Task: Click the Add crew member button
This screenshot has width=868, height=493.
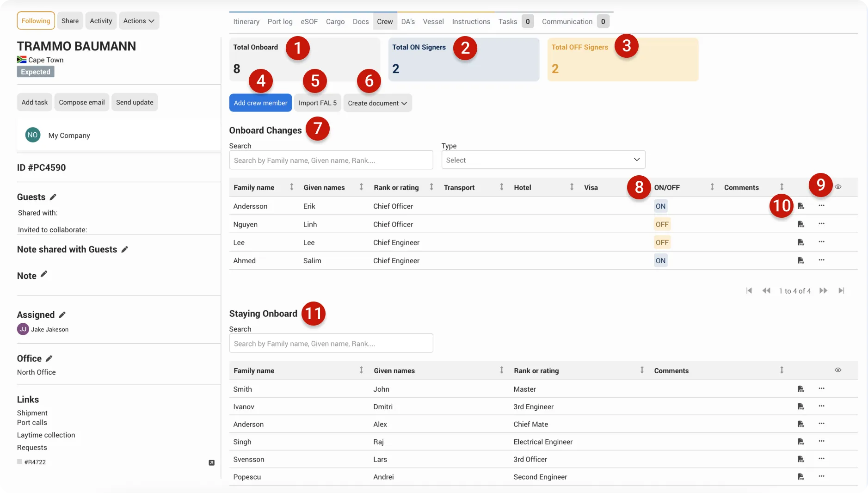Action: pos(260,103)
